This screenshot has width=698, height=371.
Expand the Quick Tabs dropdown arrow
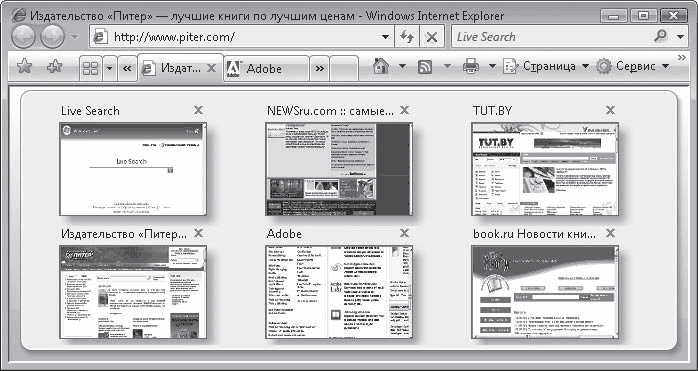[110, 69]
